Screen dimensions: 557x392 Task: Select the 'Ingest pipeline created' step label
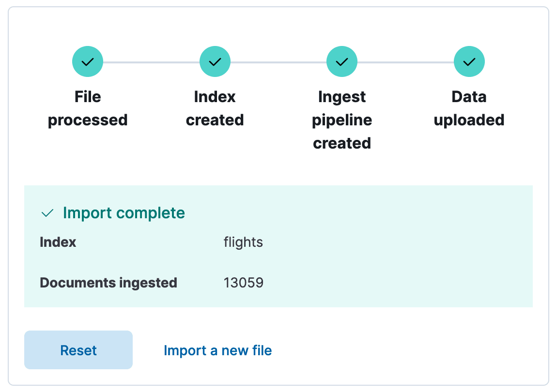coord(342,120)
